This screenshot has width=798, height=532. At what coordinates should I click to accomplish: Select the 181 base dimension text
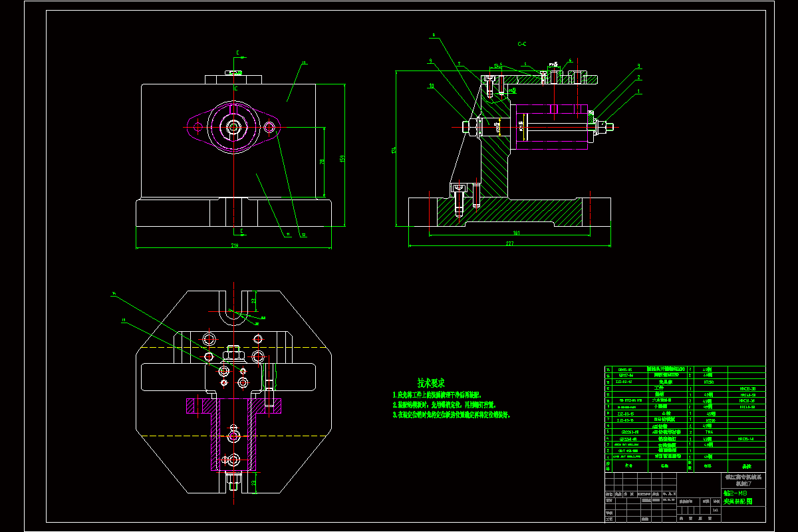tap(517, 233)
